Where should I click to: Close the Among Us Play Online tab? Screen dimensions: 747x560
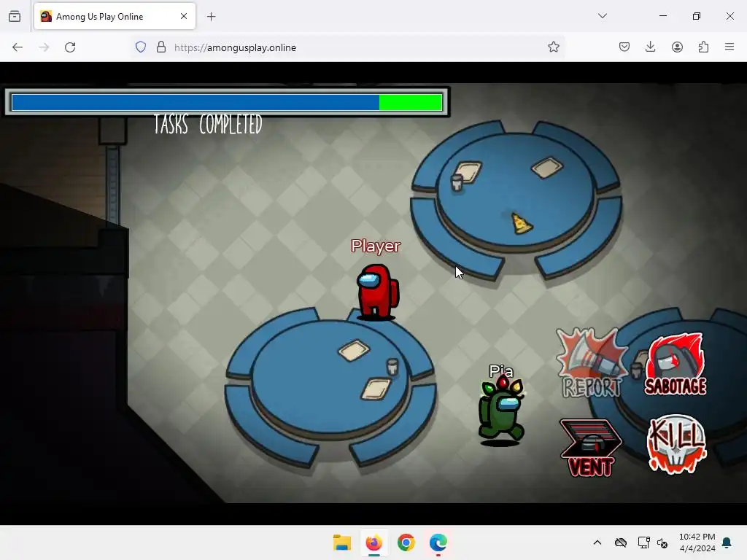(184, 16)
